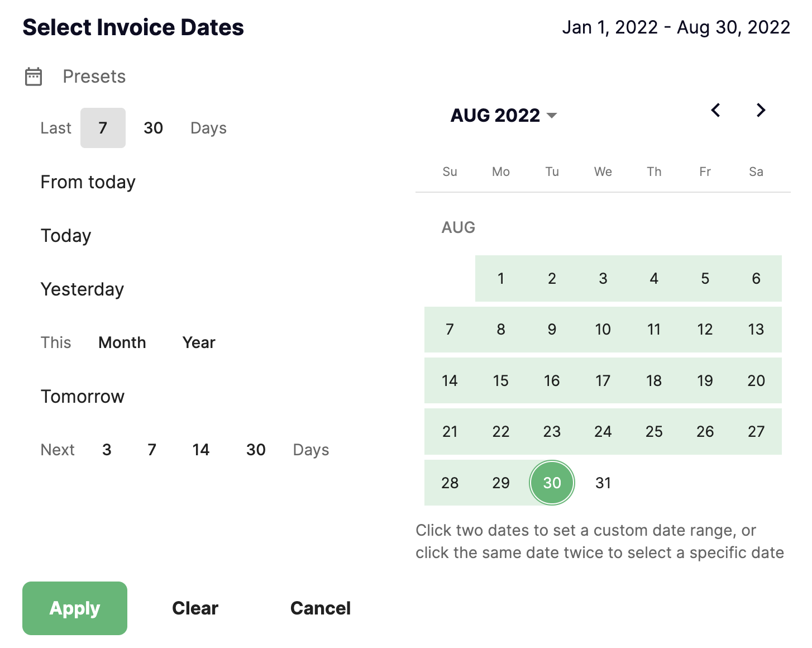Pick August 31 in the calendar
812x648 pixels.
click(x=603, y=483)
